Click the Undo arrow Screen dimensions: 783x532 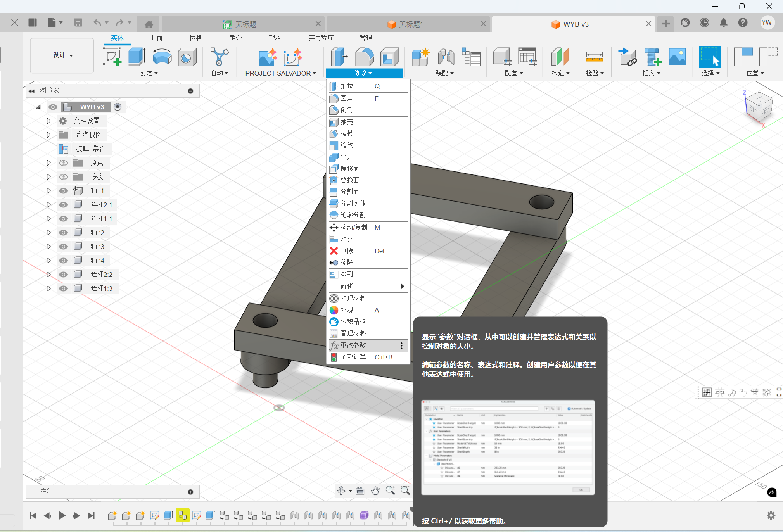click(x=97, y=22)
